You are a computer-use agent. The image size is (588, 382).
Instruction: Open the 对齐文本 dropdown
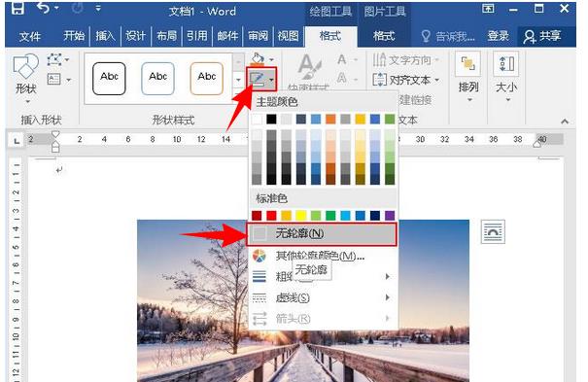pyautogui.click(x=405, y=80)
